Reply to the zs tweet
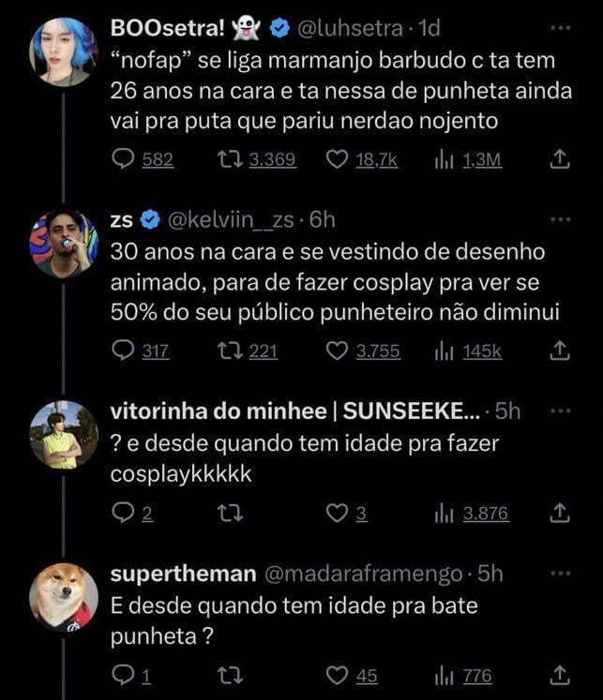The image size is (603, 700). pos(125,350)
